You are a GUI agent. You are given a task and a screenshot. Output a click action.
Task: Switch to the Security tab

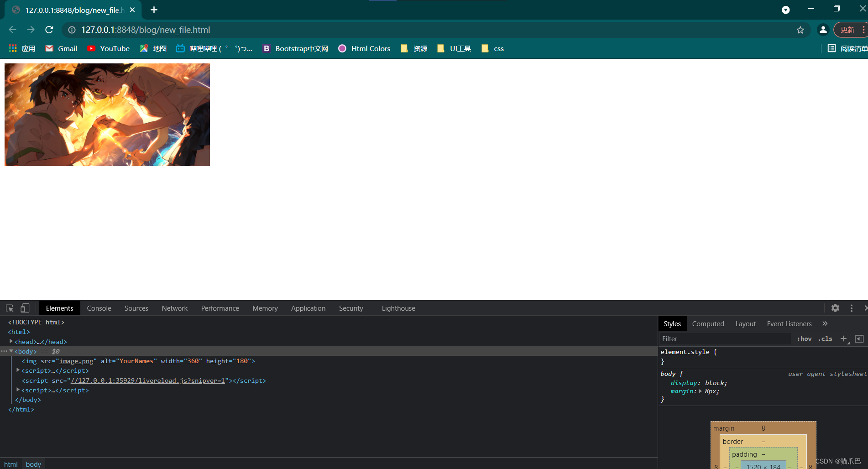click(351, 308)
